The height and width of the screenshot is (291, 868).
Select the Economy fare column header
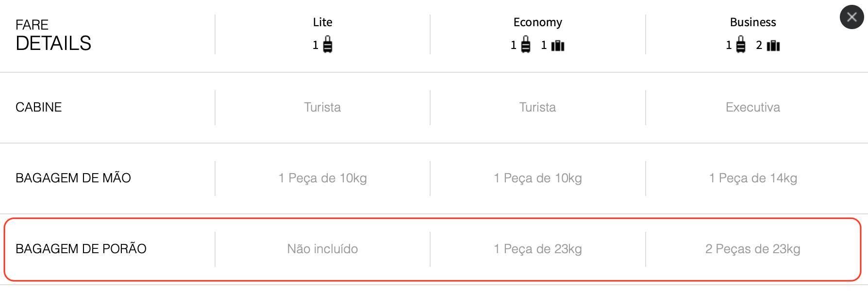pyautogui.click(x=538, y=22)
